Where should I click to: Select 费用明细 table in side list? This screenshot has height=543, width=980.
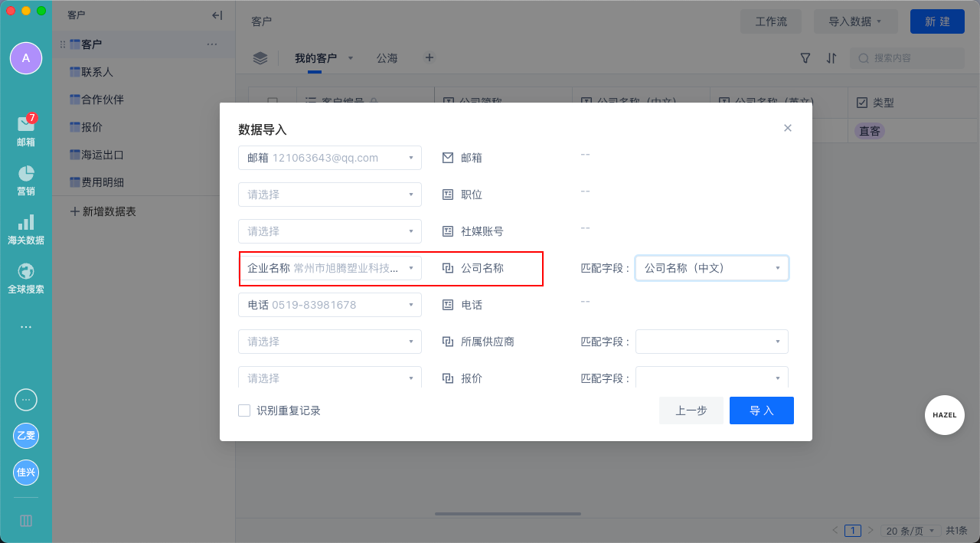(x=143, y=182)
